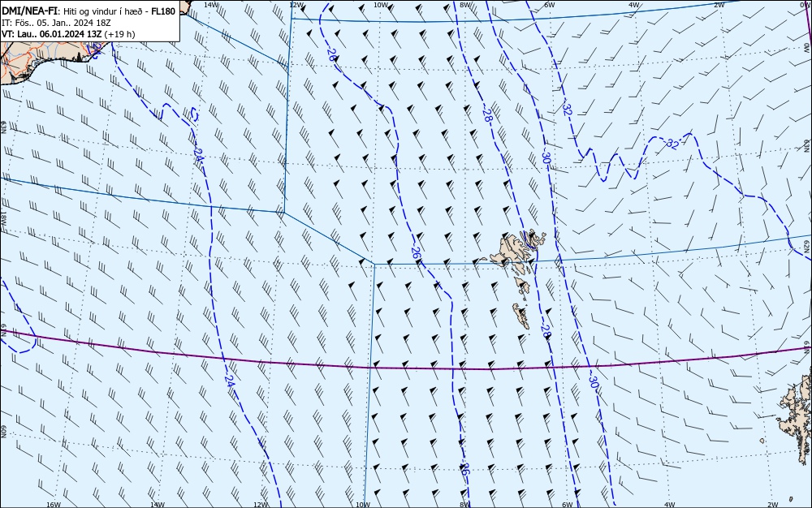This screenshot has height=508, width=812.
Task: Click the 2W longitude label on bottom edge
Action: point(773,505)
